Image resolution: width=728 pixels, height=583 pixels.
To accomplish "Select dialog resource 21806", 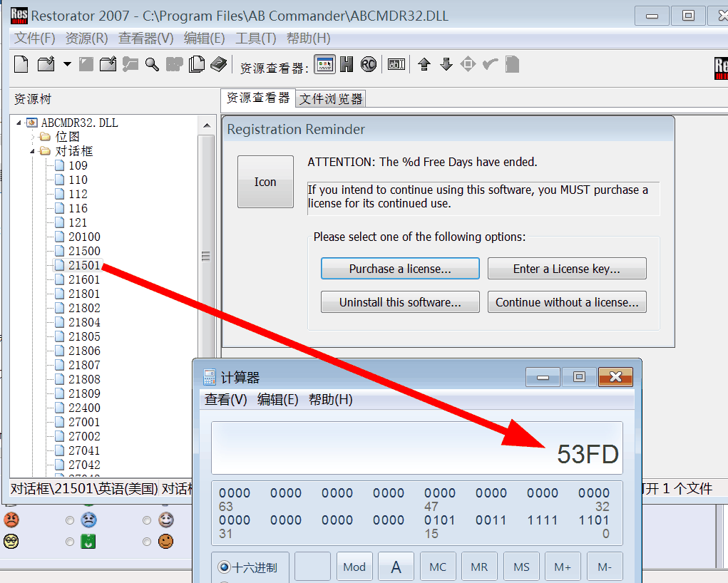I will tap(84, 351).
